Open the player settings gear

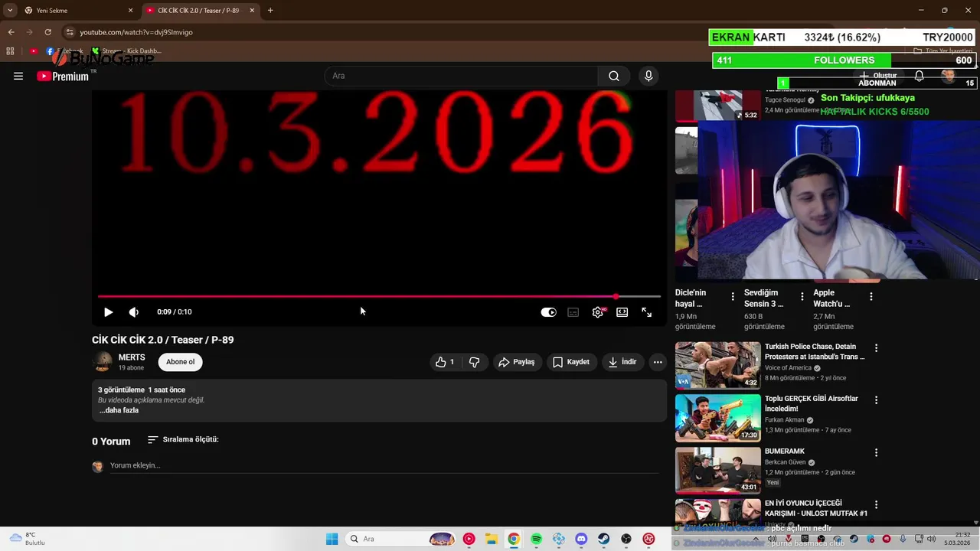coord(598,312)
